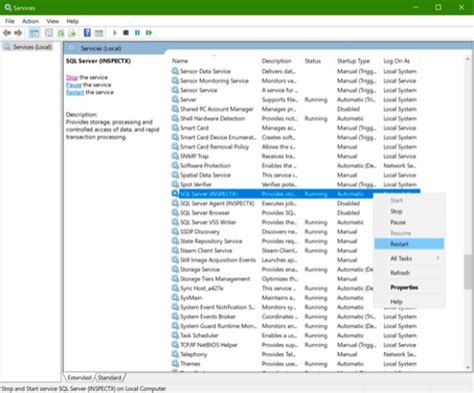Select the Telephony service row
This screenshot has width=474, height=393.
pyautogui.click(x=295, y=354)
